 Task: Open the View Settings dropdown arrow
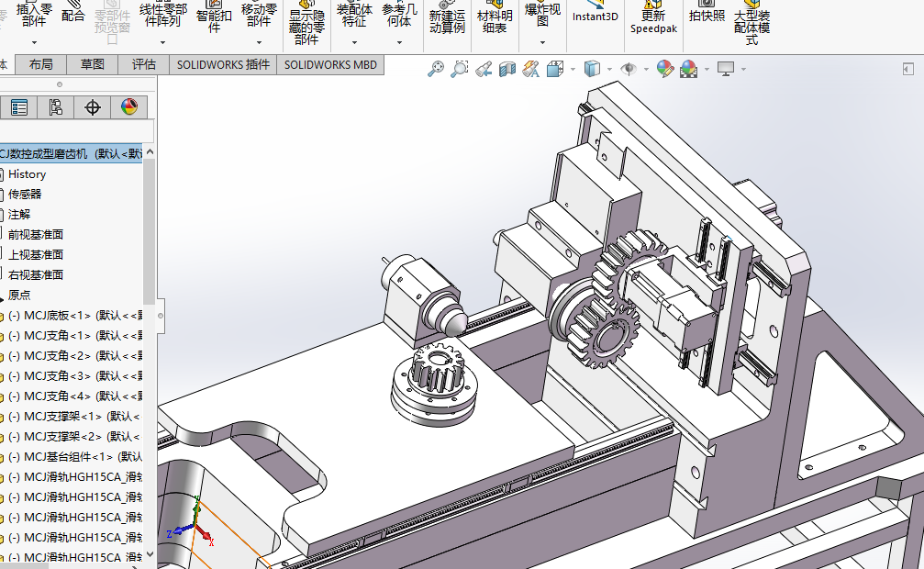[743, 70]
